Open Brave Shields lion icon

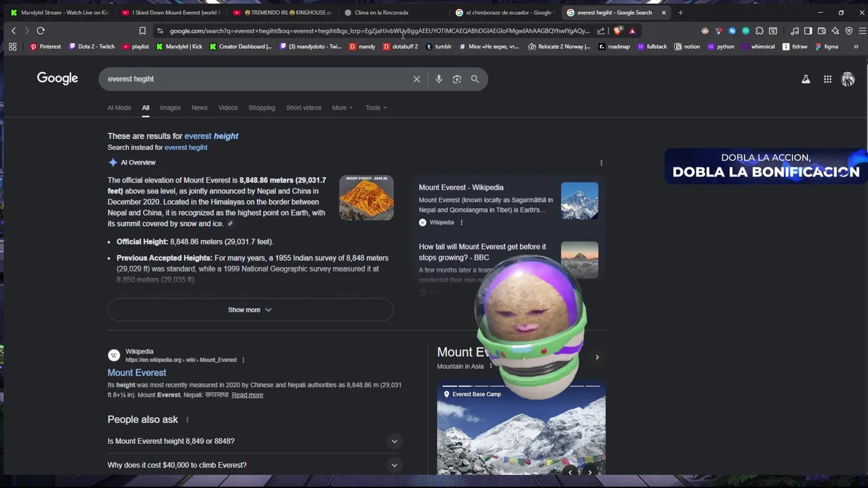617,30
